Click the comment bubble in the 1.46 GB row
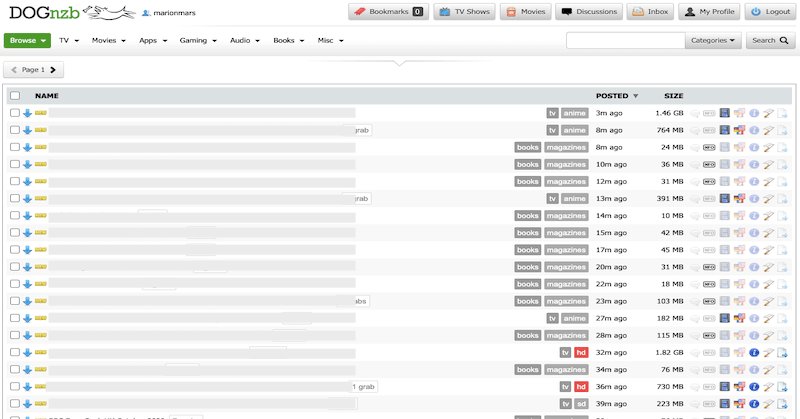 [x=695, y=113]
